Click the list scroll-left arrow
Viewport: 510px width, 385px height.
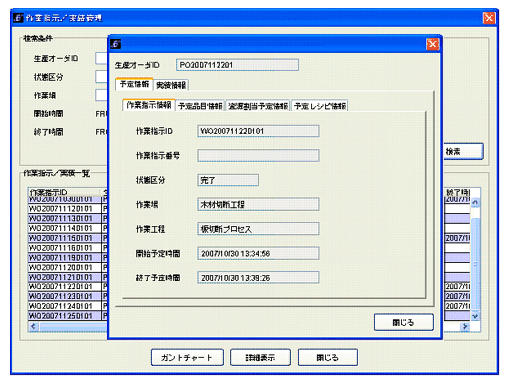[33, 326]
